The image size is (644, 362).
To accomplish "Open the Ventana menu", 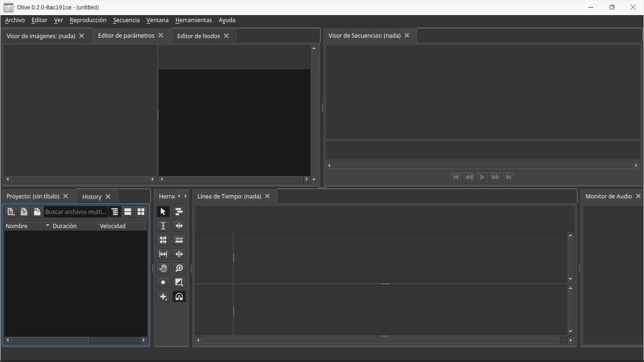I will 157,20.
